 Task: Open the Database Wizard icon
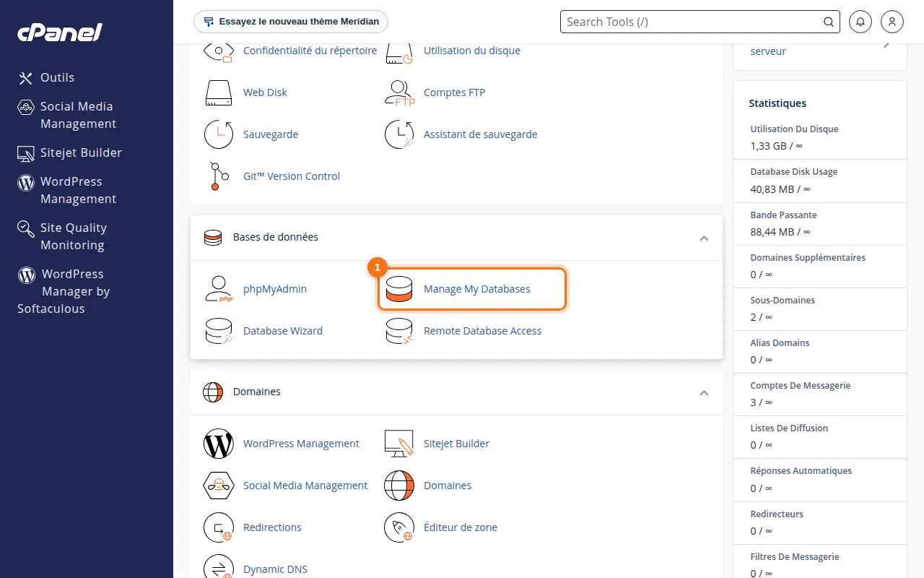pyautogui.click(x=218, y=331)
